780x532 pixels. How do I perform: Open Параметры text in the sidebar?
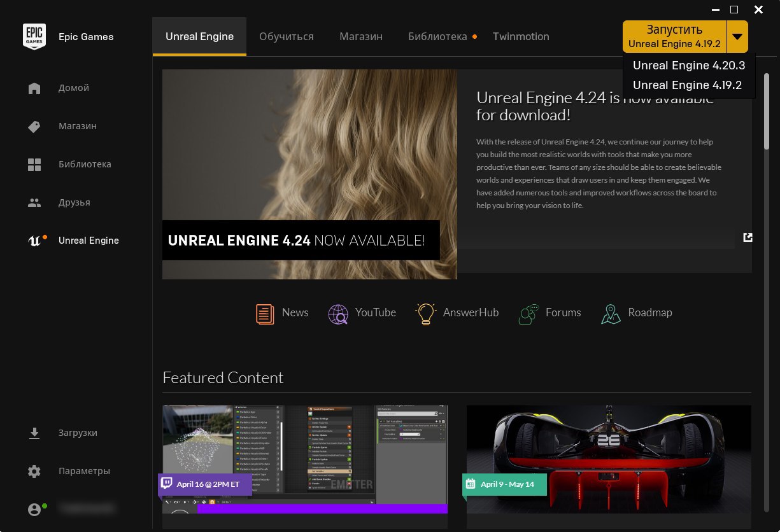84,471
